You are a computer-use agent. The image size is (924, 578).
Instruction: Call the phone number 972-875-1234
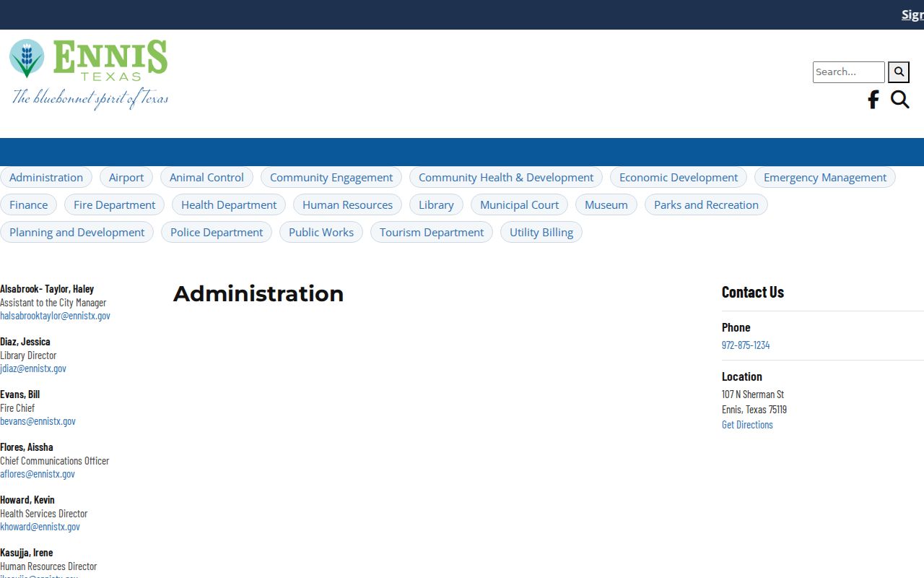click(746, 345)
